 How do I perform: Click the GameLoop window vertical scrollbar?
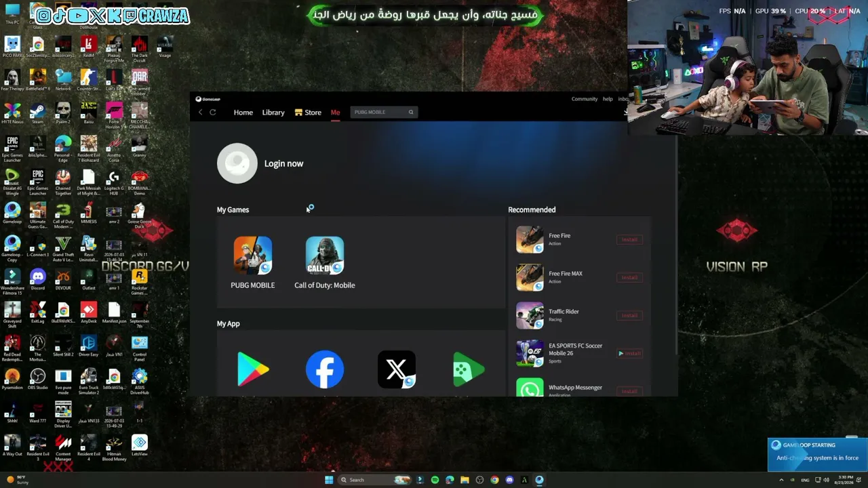[x=677, y=244]
